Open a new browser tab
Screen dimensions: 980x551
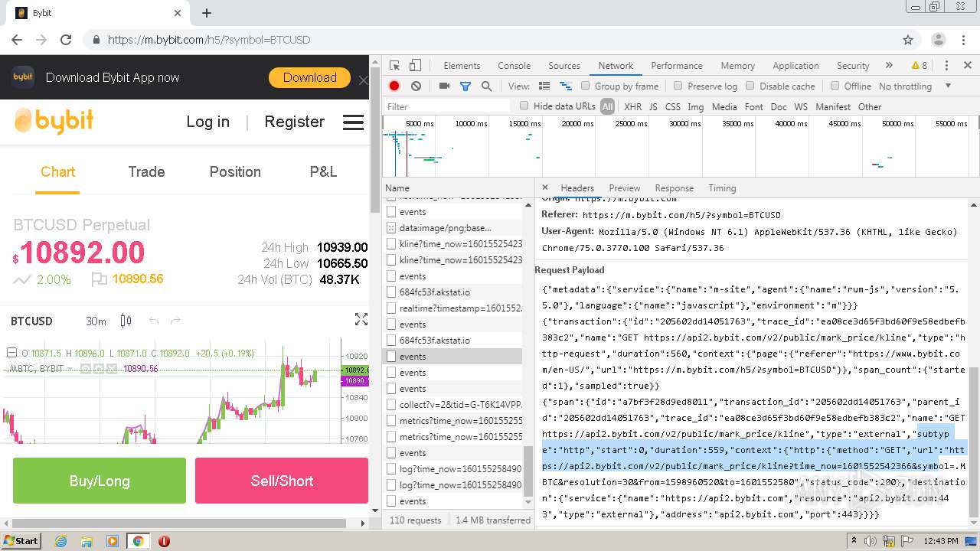click(x=207, y=13)
